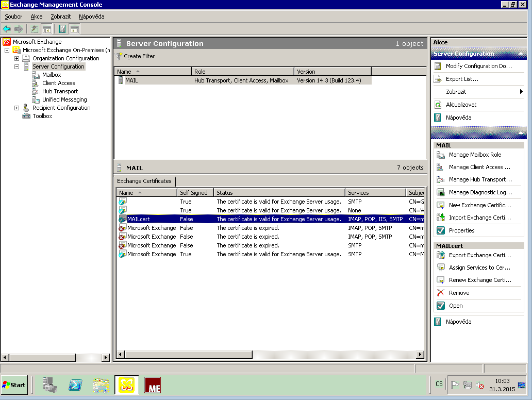The image size is (532, 400).
Task: Click the toolbar help icon
Action: pyautogui.click(x=62, y=29)
